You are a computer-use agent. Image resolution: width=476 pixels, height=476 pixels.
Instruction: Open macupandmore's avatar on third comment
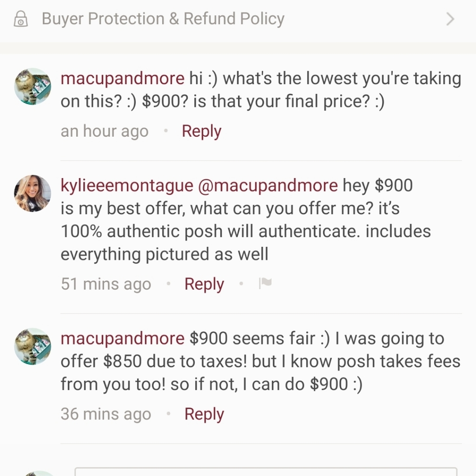point(32,347)
